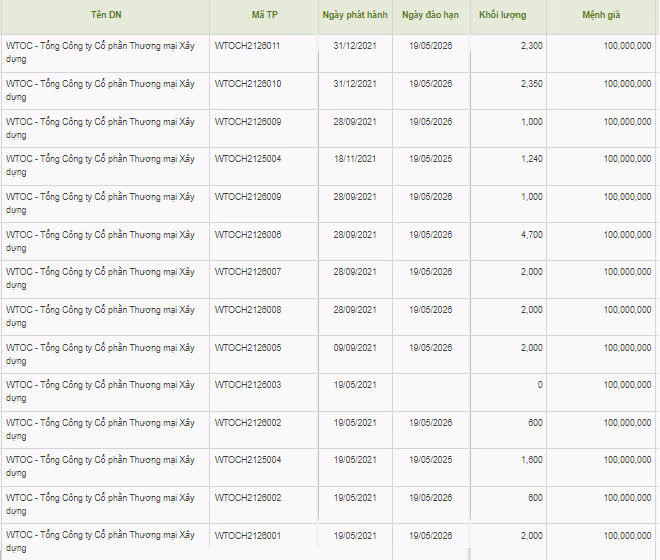Screen dimensions: 660x560
Task: Open bond code WTOCH2126001
Action: (248, 535)
